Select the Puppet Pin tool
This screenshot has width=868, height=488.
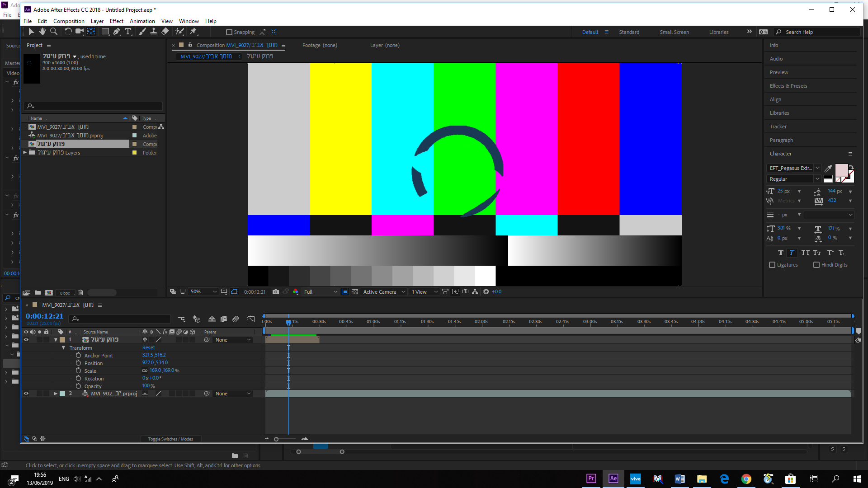193,32
